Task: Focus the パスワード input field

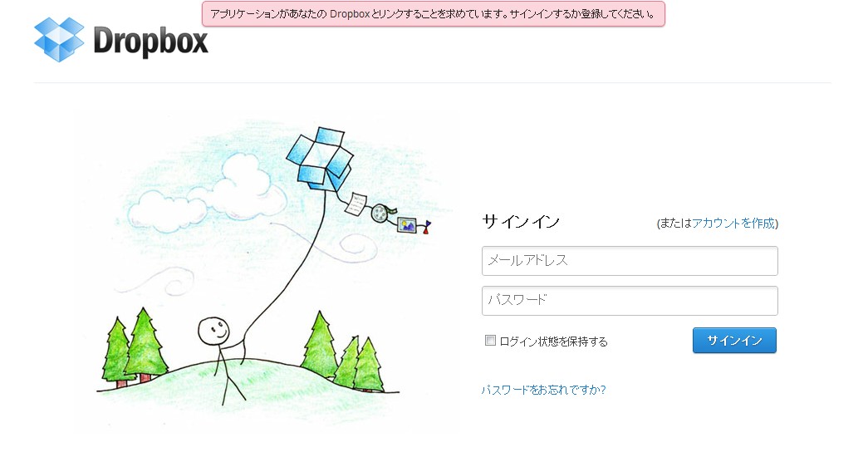Action: 630,301
